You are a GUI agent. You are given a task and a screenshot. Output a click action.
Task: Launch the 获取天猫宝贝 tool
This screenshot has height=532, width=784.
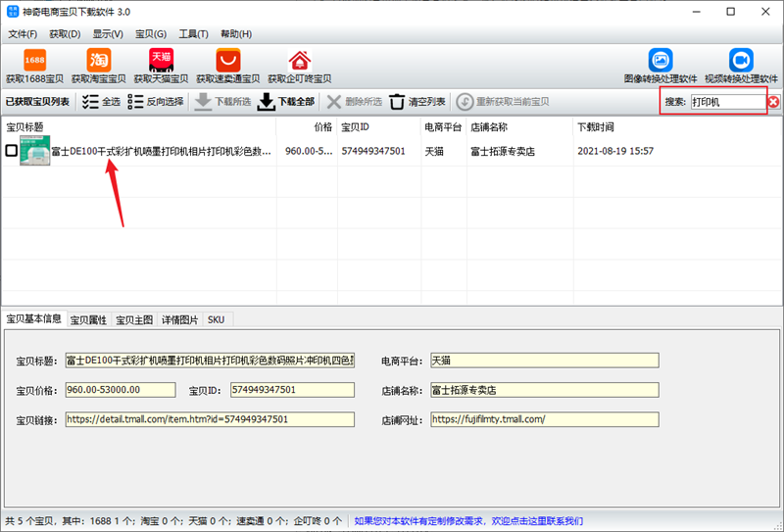coord(161,66)
